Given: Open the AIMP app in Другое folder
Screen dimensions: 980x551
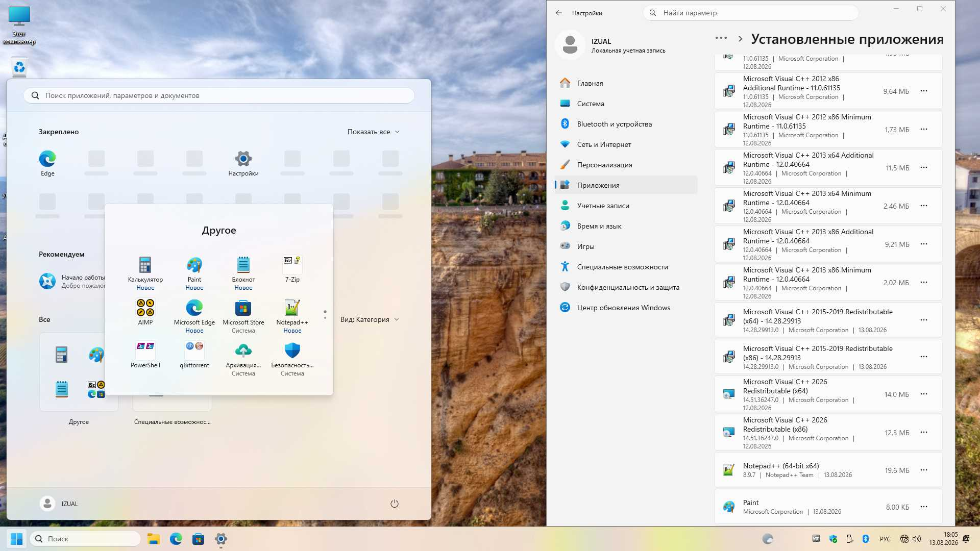Looking at the screenshot, I should coord(145,312).
